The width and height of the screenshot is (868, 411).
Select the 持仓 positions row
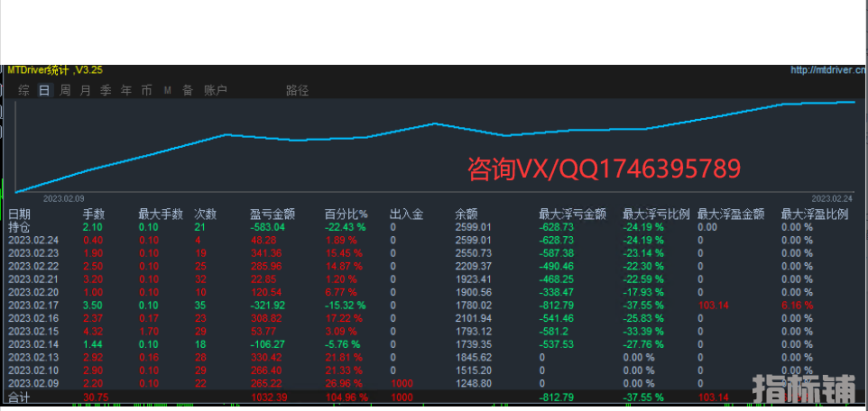19,227
